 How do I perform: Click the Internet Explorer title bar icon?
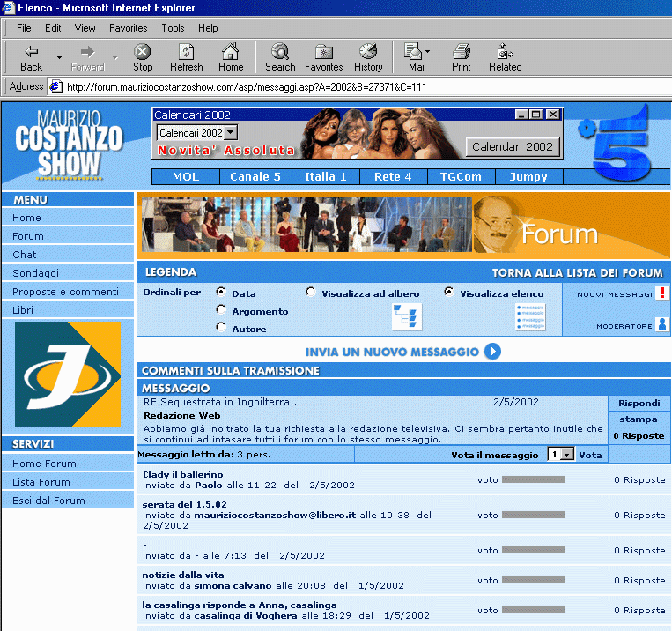9,8
